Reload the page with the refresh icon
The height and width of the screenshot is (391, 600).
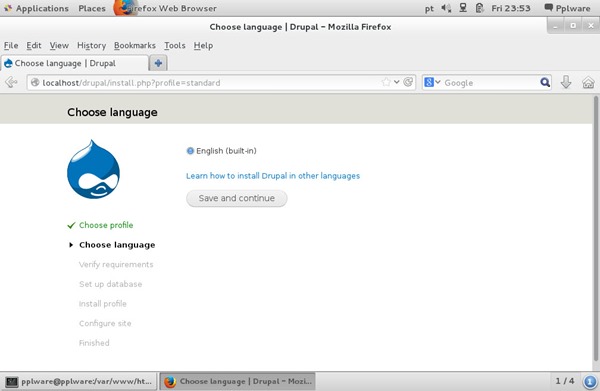coord(408,82)
